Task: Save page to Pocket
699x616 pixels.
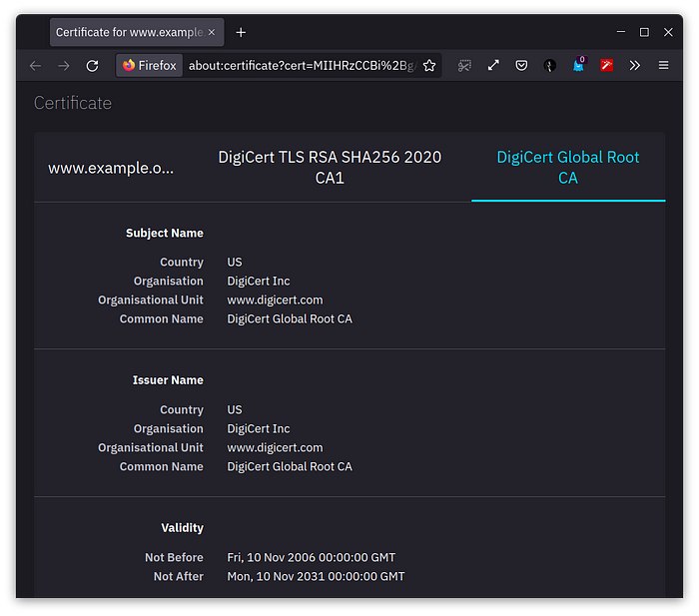Action: coord(521,66)
